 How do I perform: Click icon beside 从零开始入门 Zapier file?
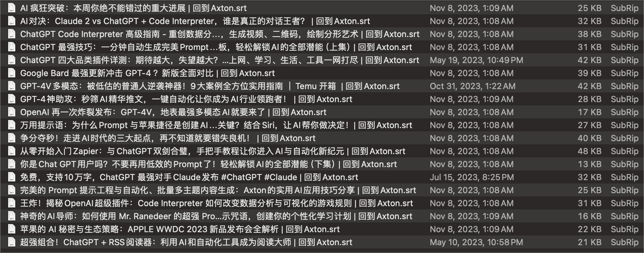12,151
